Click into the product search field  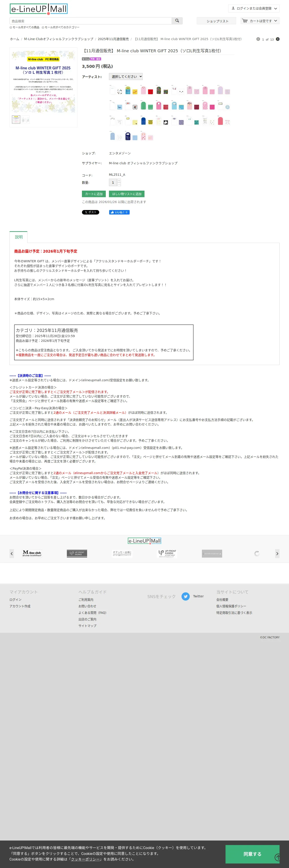pyautogui.click(x=90, y=21)
